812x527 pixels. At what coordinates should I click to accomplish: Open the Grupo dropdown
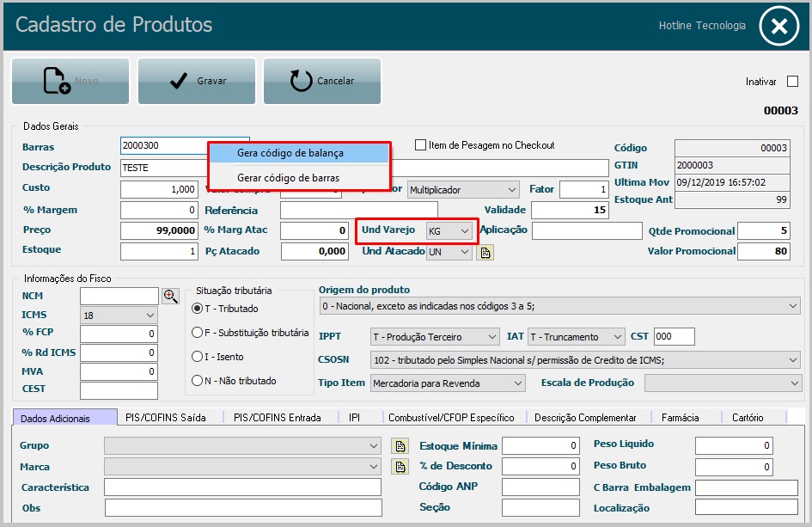243,445
